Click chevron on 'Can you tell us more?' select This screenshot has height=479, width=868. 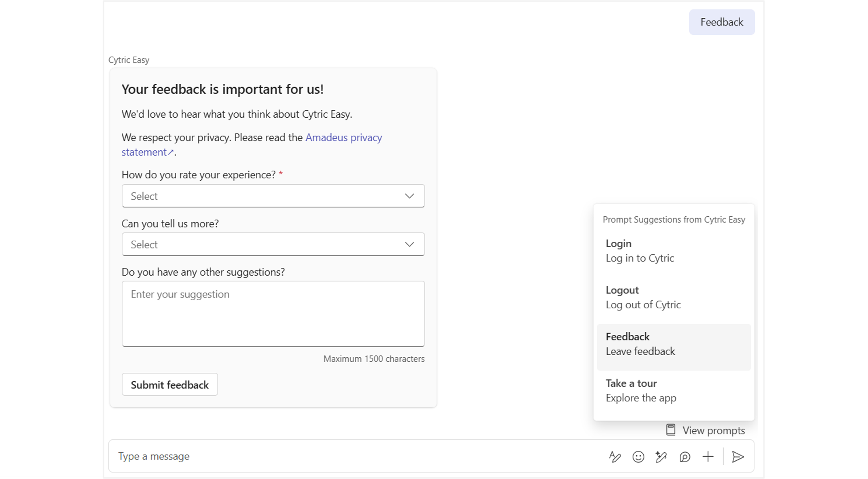409,244
